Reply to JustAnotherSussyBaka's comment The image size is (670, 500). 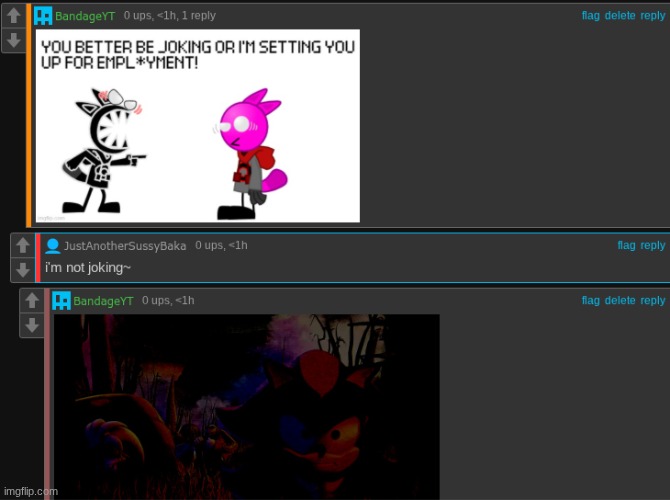tap(652, 245)
